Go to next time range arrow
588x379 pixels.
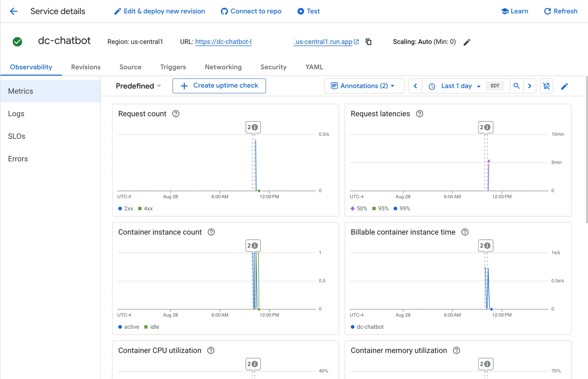tap(530, 86)
